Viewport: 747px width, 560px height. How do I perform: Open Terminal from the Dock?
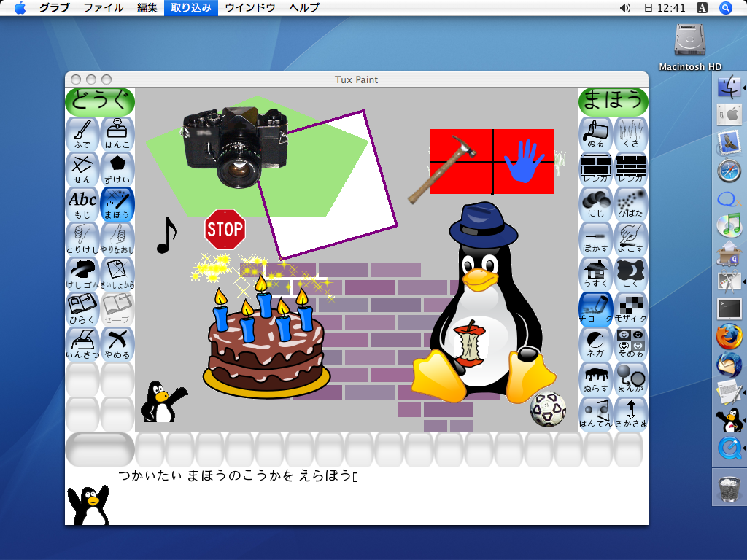click(729, 309)
